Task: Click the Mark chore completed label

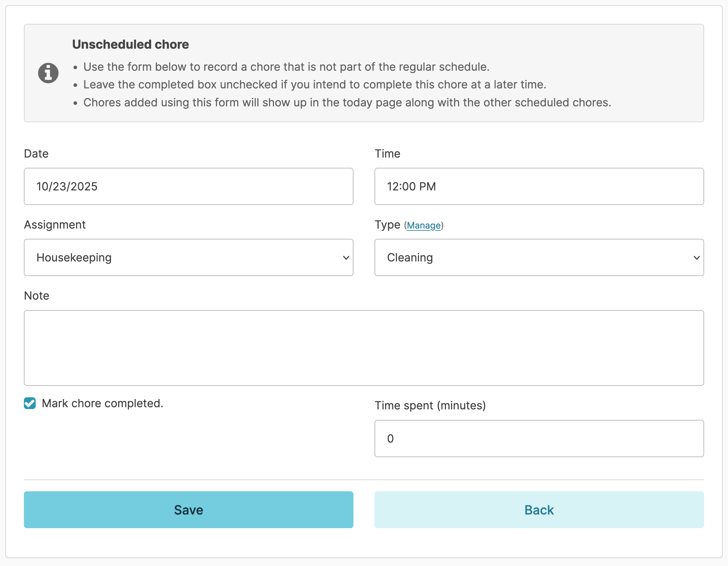Action: click(x=102, y=403)
